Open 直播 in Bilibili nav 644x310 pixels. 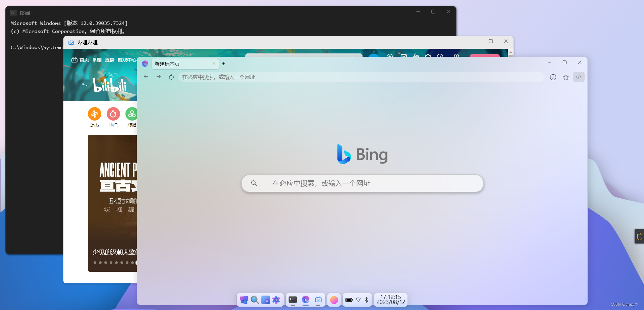point(110,60)
